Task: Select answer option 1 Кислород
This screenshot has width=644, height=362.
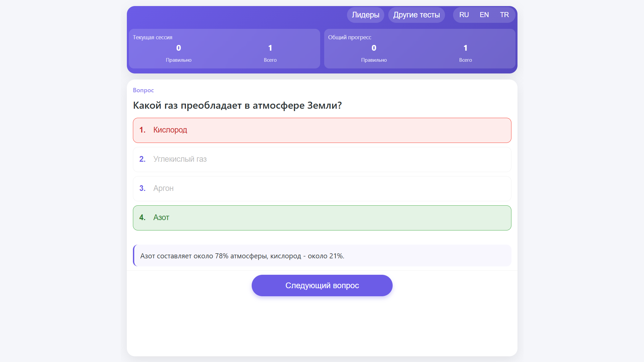Action: pos(321,130)
